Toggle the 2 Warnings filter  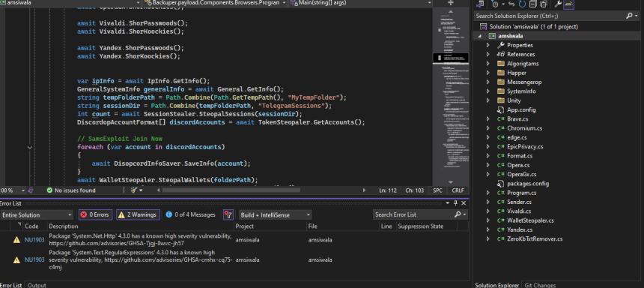(x=138, y=214)
